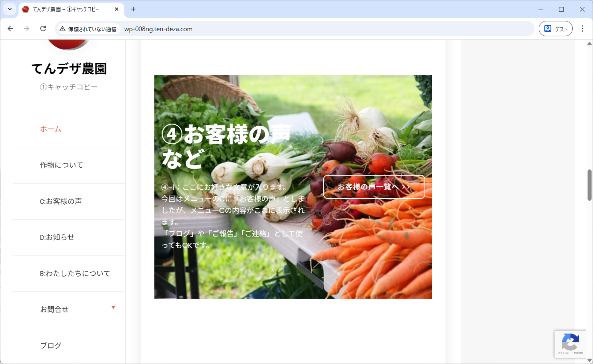Screen dimensions: 593x364
Task: Open the Chrome three-dot menu
Action: click(582, 29)
